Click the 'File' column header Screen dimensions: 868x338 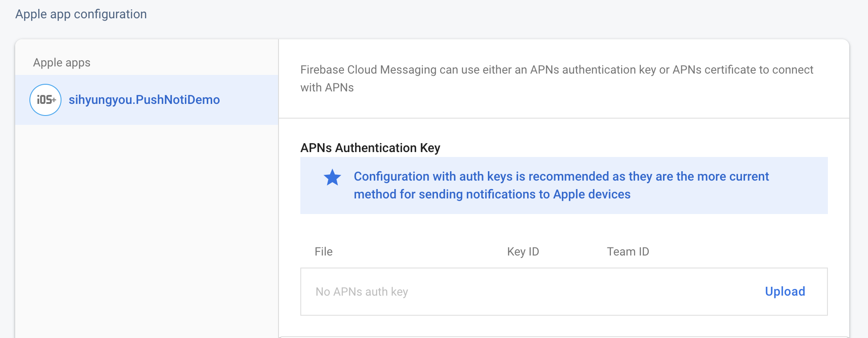coord(323,251)
